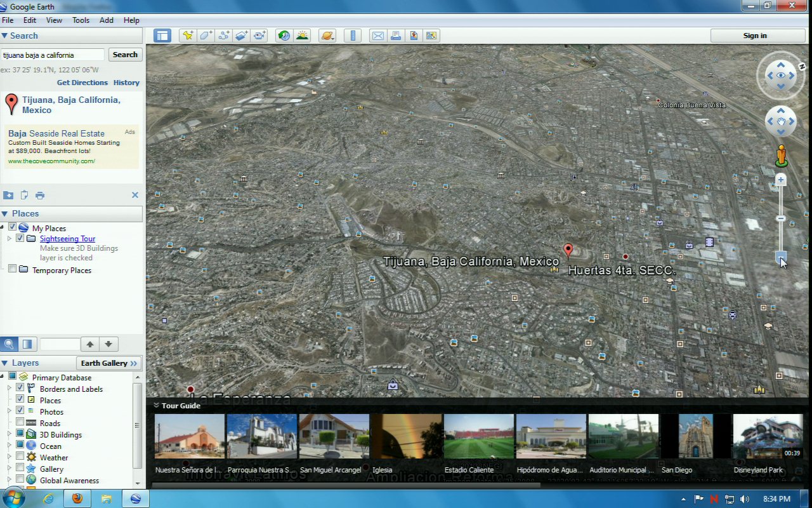Click the Add Placemark pushpin icon
The image size is (812, 508).
[187, 36]
